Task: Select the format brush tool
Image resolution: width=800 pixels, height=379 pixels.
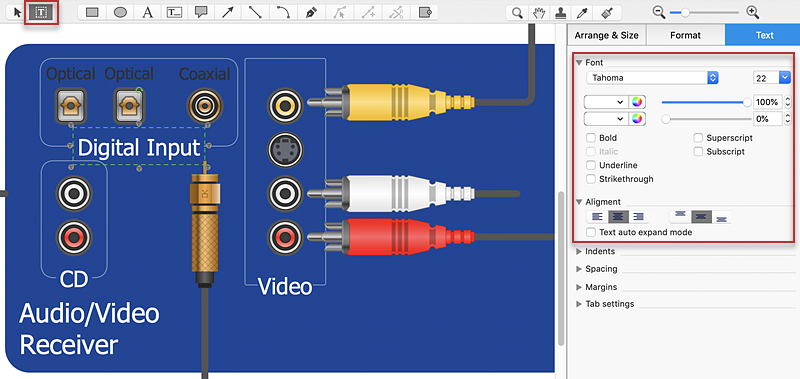Action: coord(607,13)
